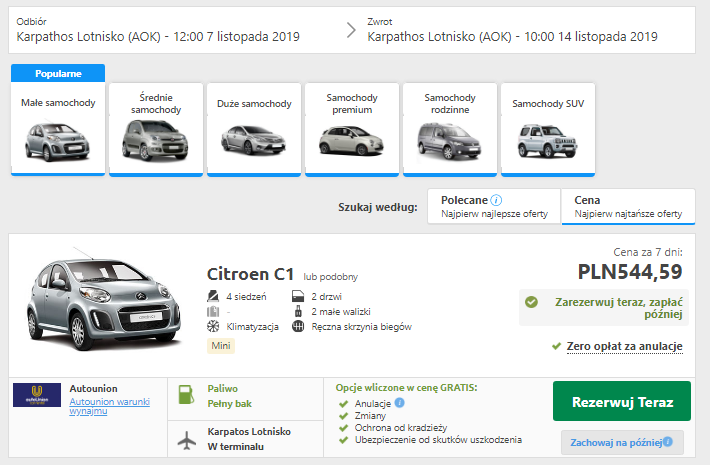This screenshot has width=710, height=465.
Task: Click the silver SUV car thumbnail
Action: click(x=547, y=140)
